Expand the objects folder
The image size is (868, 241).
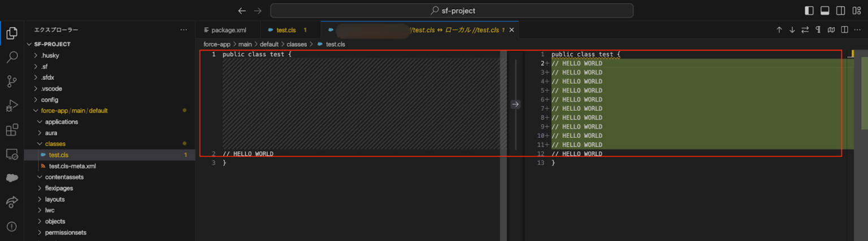[x=55, y=221]
